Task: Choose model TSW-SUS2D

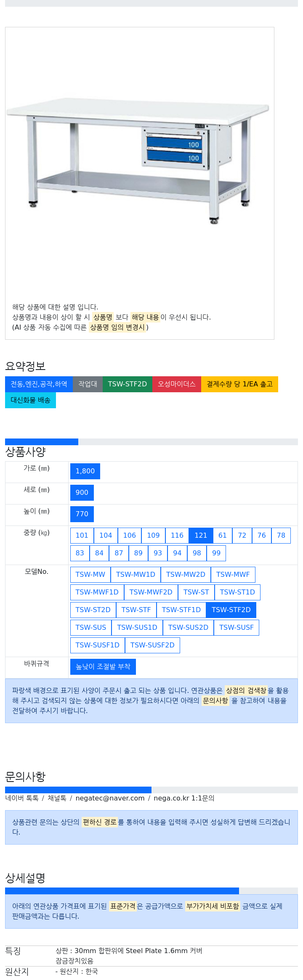Action: point(188,628)
